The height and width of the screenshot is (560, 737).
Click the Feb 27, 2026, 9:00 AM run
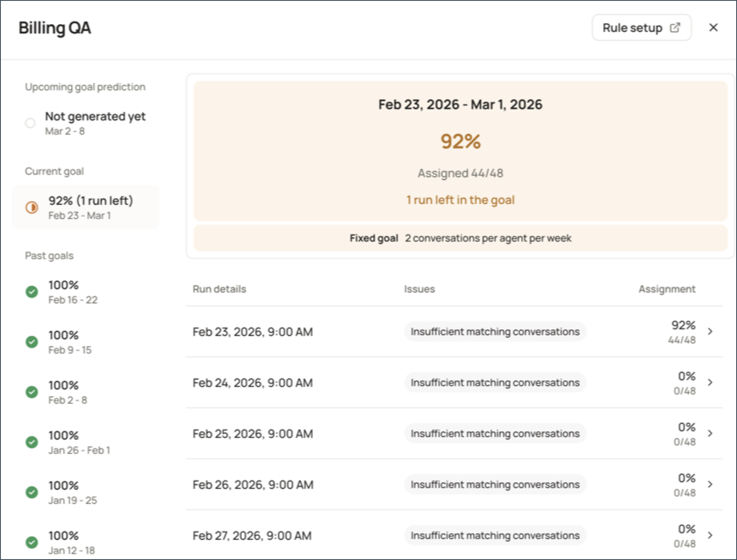pos(454,535)
